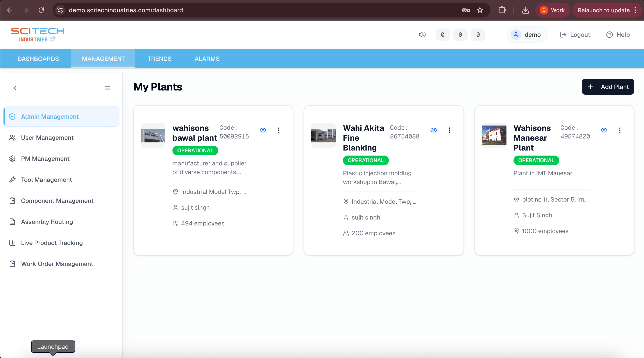The width and height of the screenshot is (644, 358).
Task: Open the ALARMS tab
Action: (207, 59)
